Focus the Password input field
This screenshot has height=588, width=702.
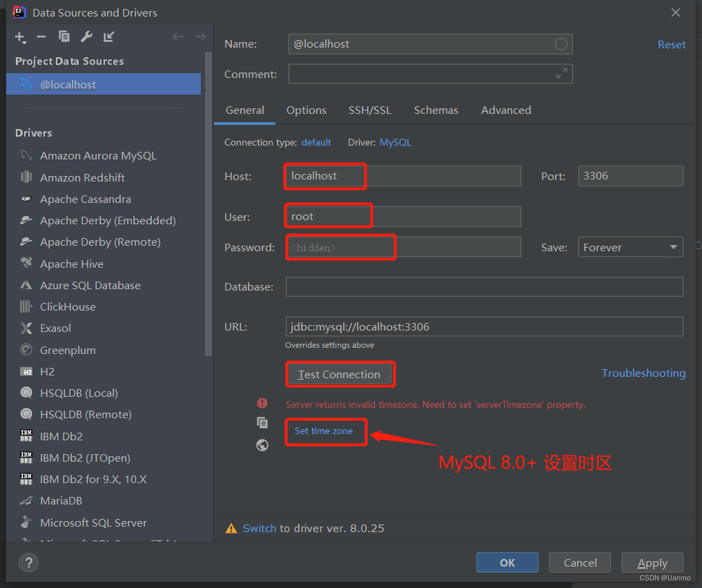click(403, 247)
